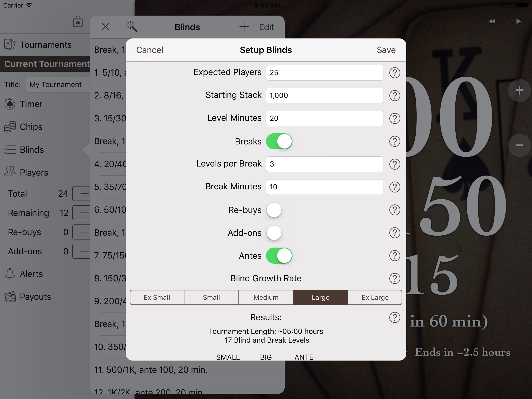Tap the round plus button on timer
This screenshot has height=399, width=532.
[x=519, y=90]
